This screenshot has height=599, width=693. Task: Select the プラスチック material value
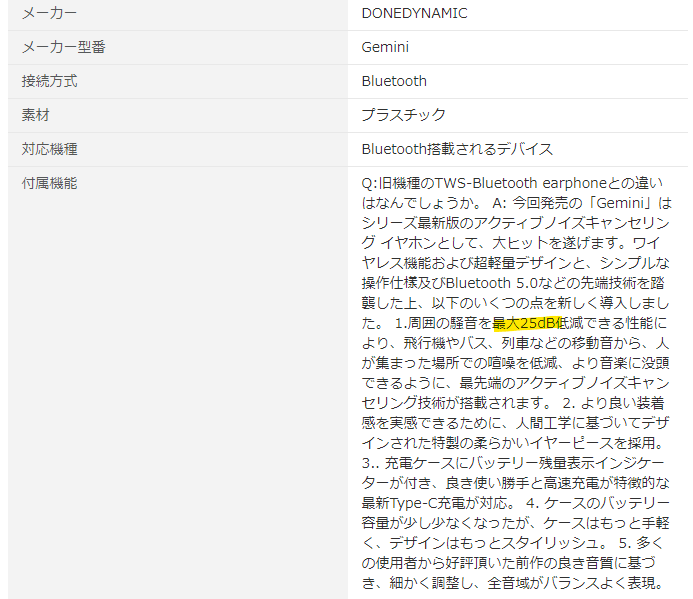point(404,115)
